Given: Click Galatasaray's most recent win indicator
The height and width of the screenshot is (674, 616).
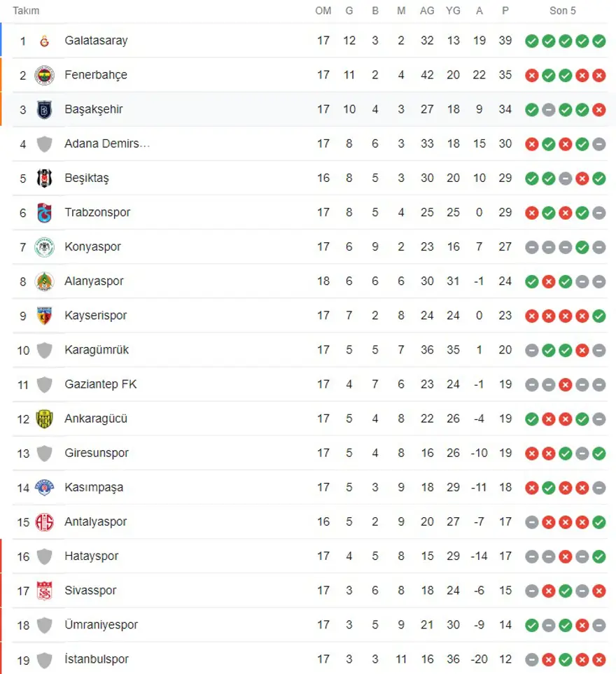Looking at the screenshot, I should point(598,41).
